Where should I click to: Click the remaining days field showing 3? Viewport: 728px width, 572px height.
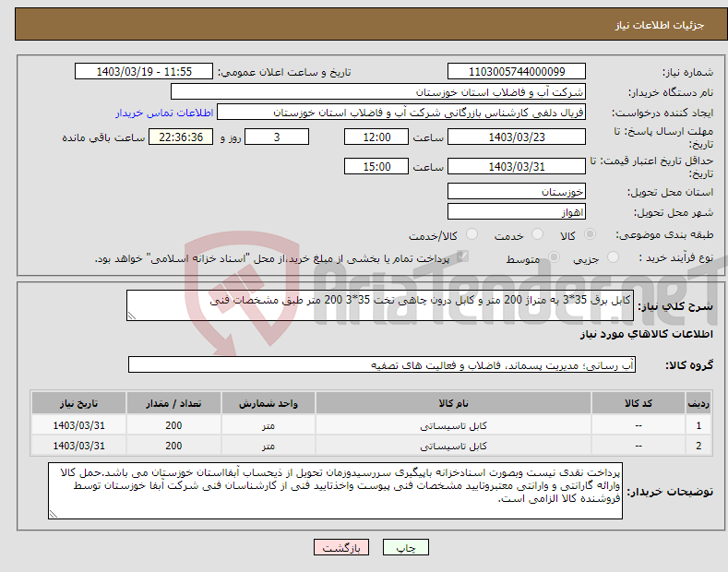277,137
